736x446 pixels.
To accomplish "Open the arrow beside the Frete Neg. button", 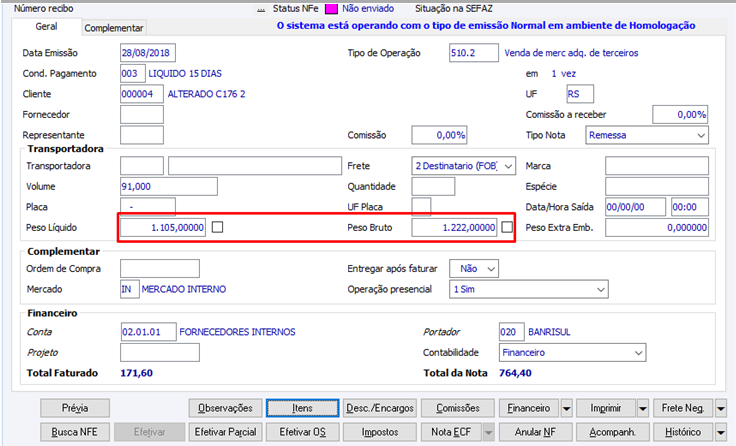I will click(721, 408).
